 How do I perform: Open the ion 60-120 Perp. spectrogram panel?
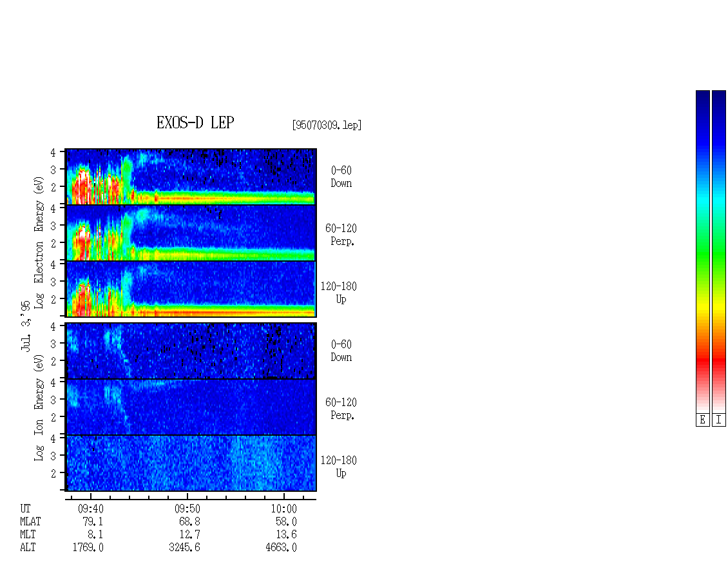click(x=191, y=407)
